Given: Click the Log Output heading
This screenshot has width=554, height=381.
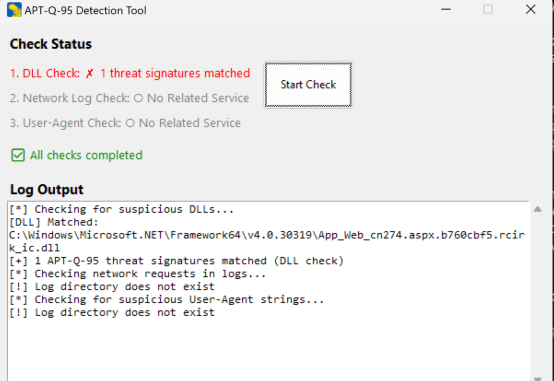Looking at the screenshot, I should [x=47, y=189].
